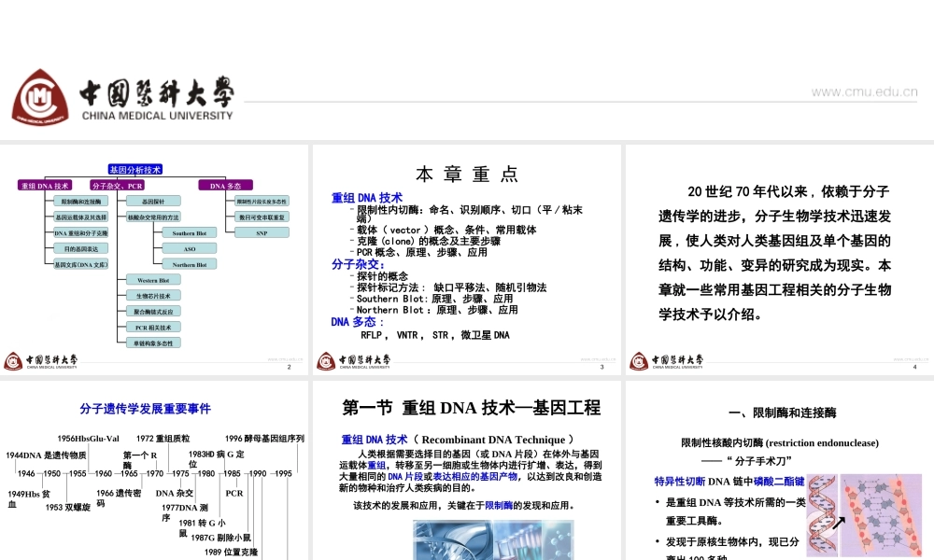
Task: Click the CMU footer logo on slide 2
Action: (11, 360)
